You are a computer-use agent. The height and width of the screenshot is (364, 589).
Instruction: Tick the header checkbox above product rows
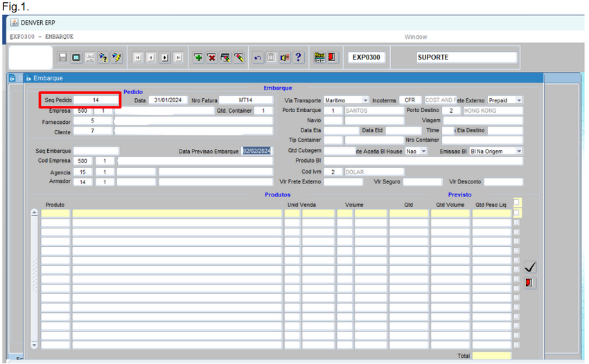(x=516, y=202)
